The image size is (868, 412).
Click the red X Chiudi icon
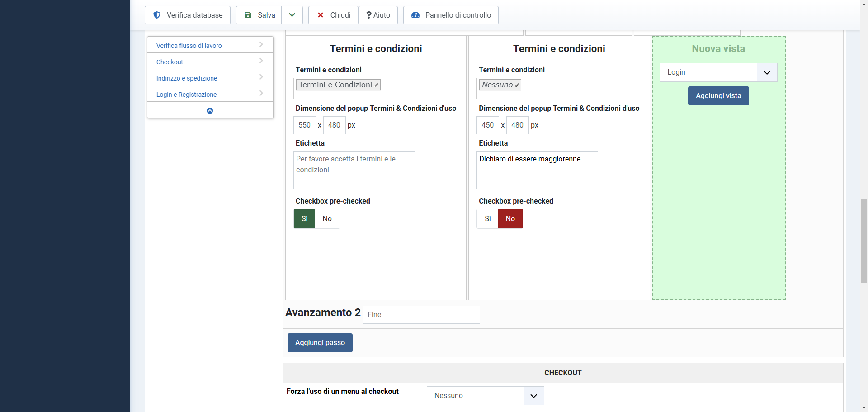point(321,15)
